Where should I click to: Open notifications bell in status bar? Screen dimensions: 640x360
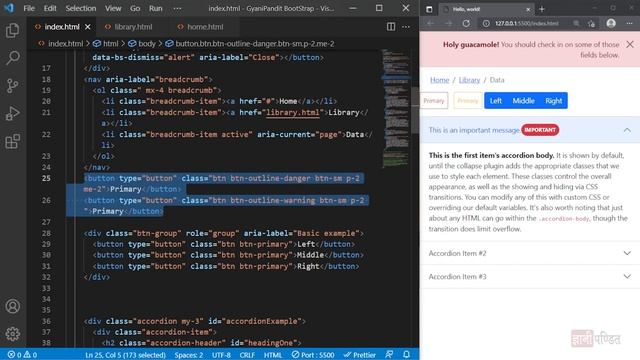point(407,354)
